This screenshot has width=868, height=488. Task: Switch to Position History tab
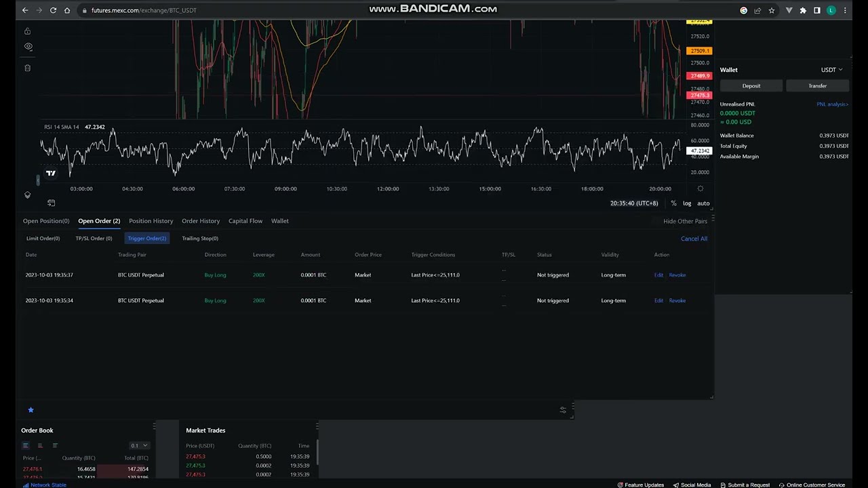click(x=151, y=221)
